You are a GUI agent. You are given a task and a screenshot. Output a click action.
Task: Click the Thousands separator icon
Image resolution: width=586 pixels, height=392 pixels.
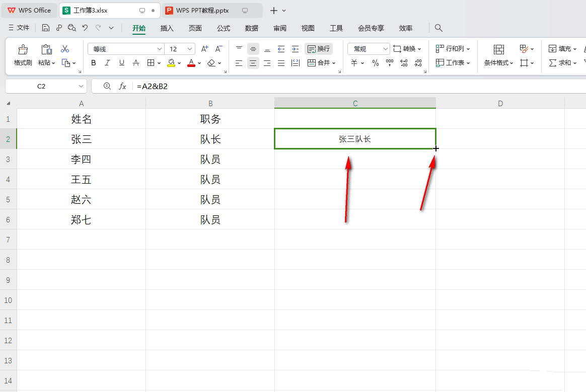390,63
